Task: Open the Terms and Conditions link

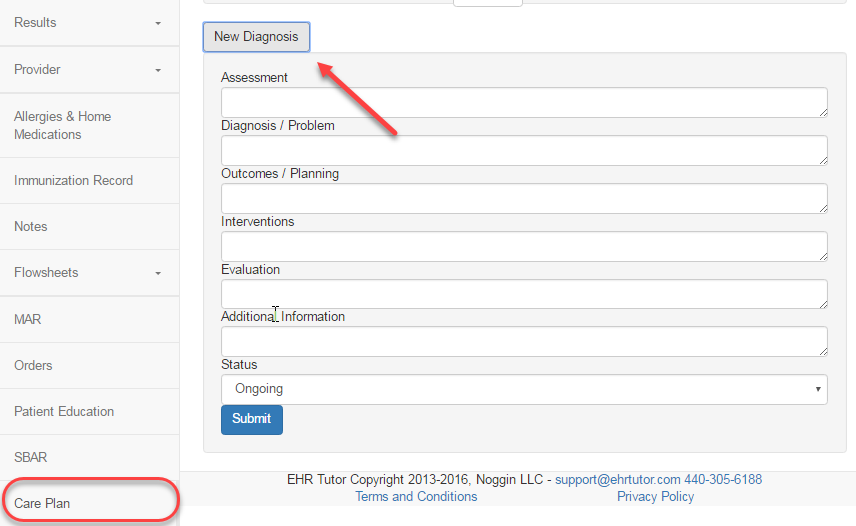Action: [x=416, y=497]
